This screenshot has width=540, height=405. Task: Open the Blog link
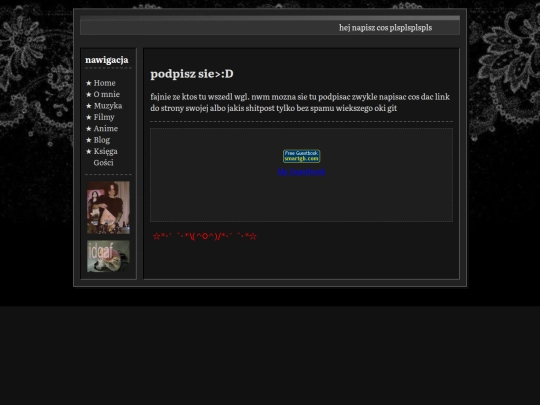click(102, 140)
